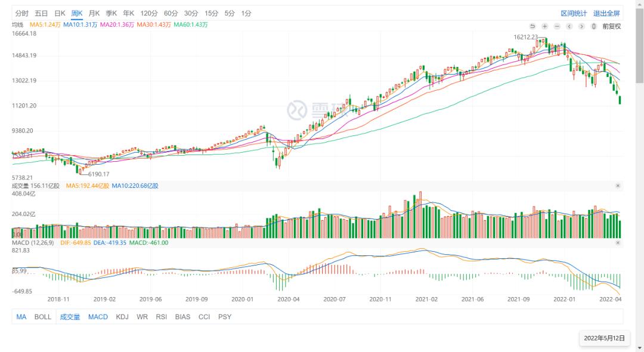Toggle the BOLL indicator on
The width and height of the screenshot is (644, 352).
click(43, 317)
